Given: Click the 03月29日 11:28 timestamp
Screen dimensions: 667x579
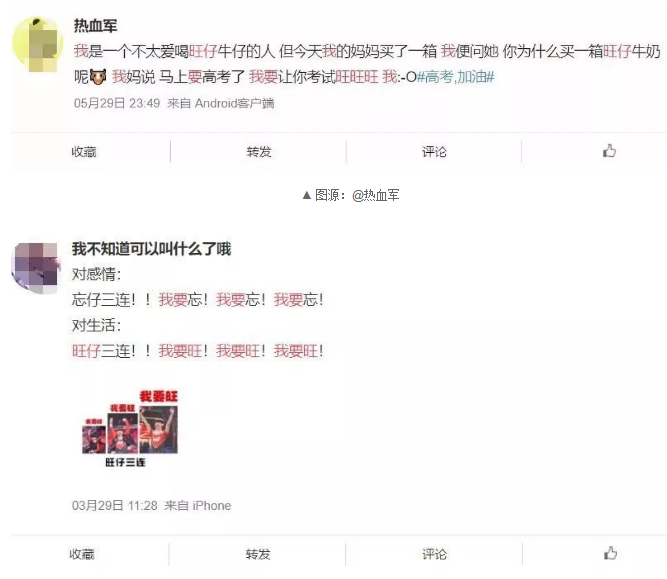Looking at the screenshot, I should [115, 505].
